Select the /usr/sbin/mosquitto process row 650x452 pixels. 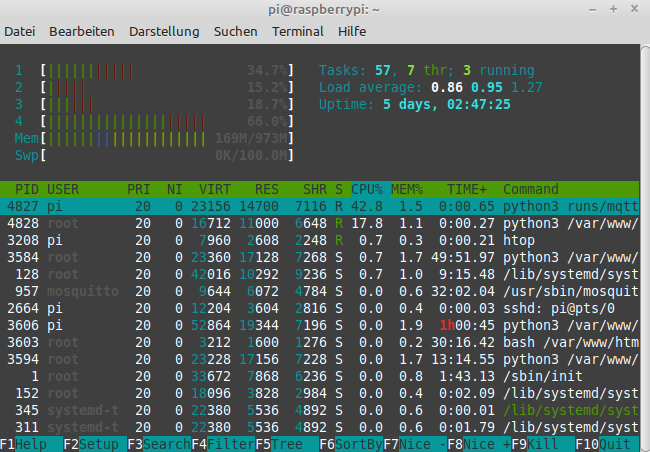[320, 291]
